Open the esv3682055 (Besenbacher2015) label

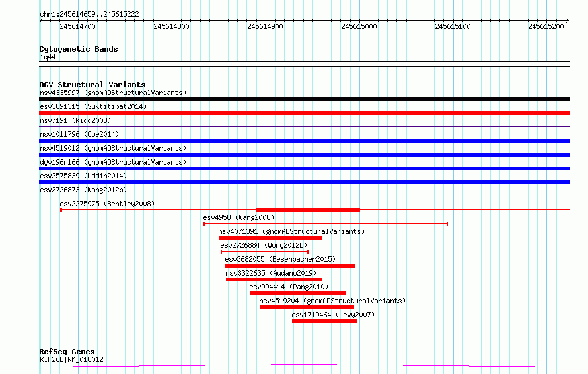coord(280,259)
